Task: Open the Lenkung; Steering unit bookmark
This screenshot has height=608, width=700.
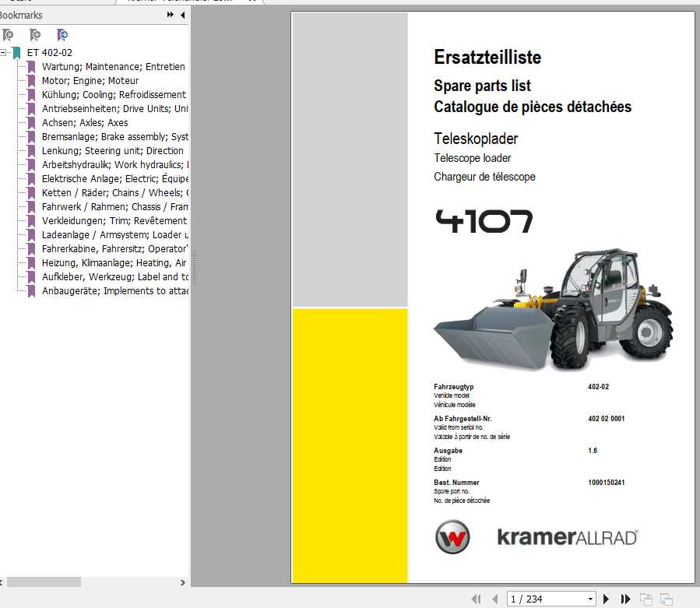Action: pyautogui.click(x=112, y=151)
